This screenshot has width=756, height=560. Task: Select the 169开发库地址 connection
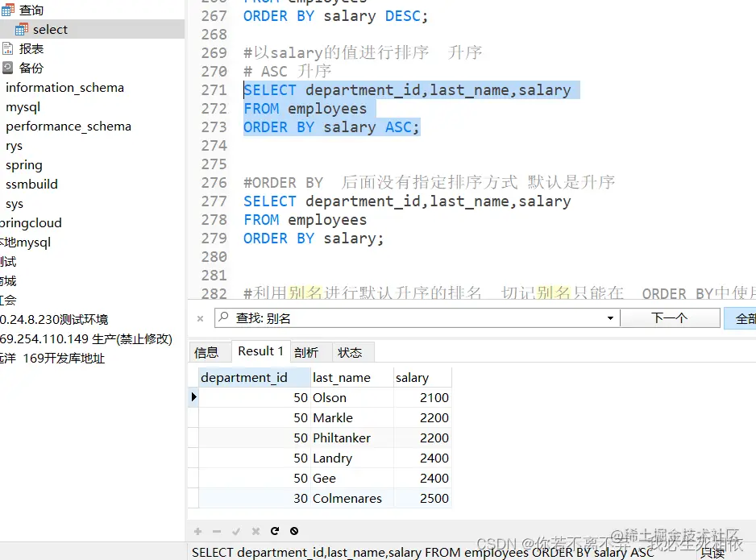[52, 358]
